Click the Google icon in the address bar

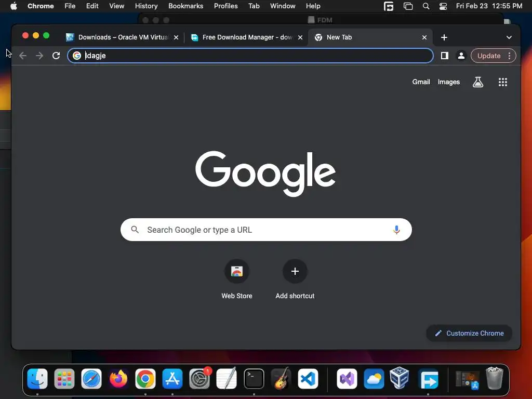click(x=77, y=56)
